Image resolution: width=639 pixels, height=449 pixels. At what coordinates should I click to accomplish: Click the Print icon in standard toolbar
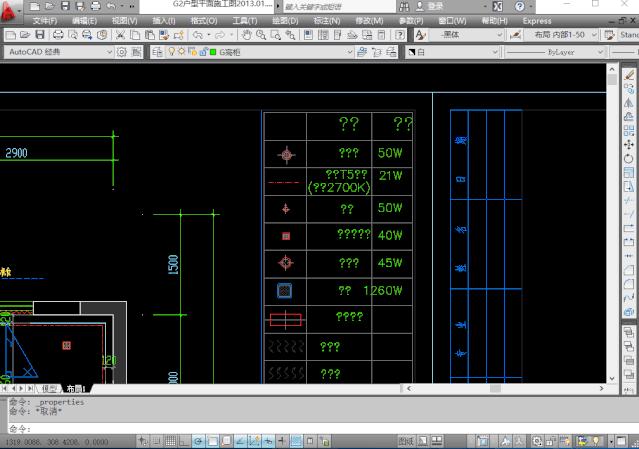(58, 35)
